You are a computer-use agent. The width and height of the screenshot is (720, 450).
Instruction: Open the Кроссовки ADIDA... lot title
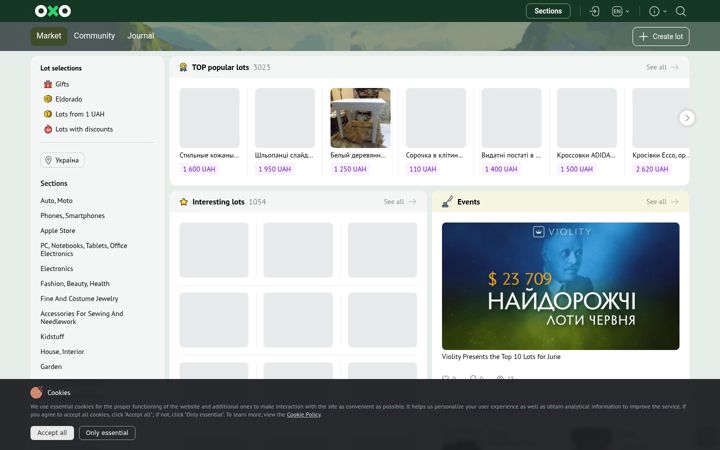[586, 156]
